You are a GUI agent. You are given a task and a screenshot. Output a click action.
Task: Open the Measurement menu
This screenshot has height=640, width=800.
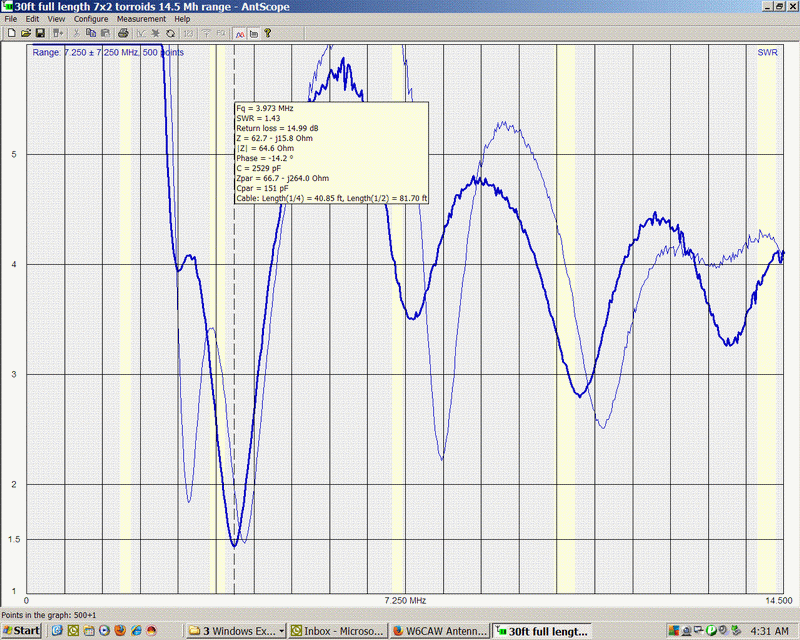click(x=141, y=19)
